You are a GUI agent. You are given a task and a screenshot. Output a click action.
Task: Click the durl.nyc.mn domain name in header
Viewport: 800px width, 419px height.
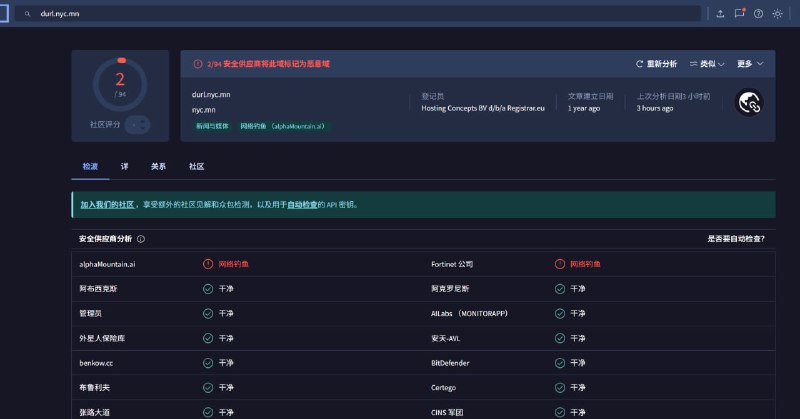click(x=211, y=94)
